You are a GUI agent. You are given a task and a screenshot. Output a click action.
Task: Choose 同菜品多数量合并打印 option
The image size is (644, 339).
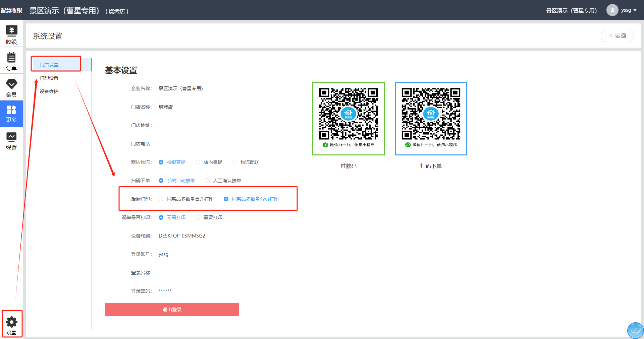click(x=161, y=199)
